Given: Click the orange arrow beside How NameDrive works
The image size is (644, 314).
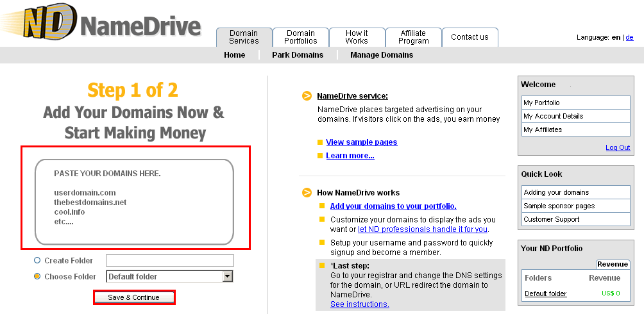Looking at the screenshot, I should 307,192.
